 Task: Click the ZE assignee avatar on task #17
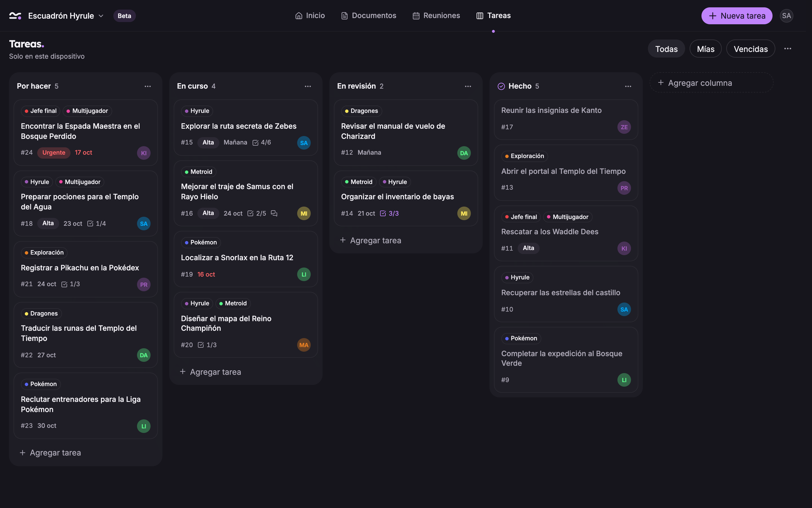624,127
